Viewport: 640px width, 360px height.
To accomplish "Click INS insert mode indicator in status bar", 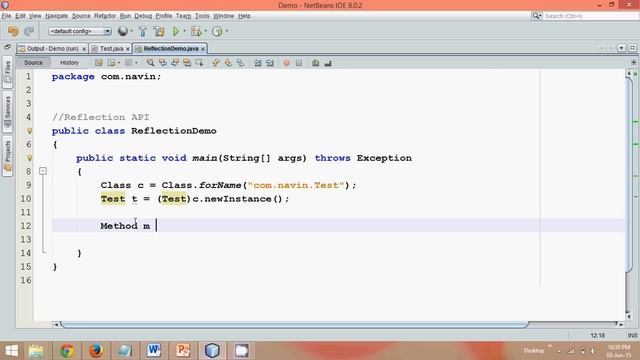I will pos(632,336).
